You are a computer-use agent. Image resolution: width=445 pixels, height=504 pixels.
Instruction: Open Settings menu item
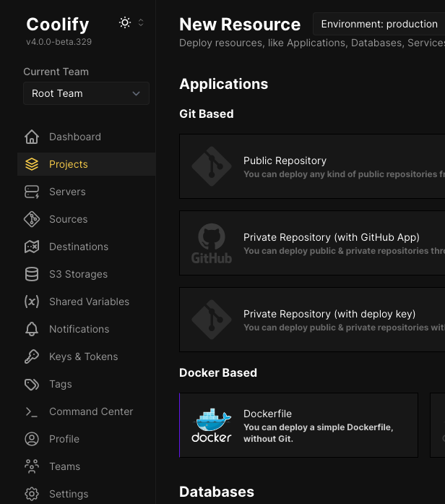[87, 494]
